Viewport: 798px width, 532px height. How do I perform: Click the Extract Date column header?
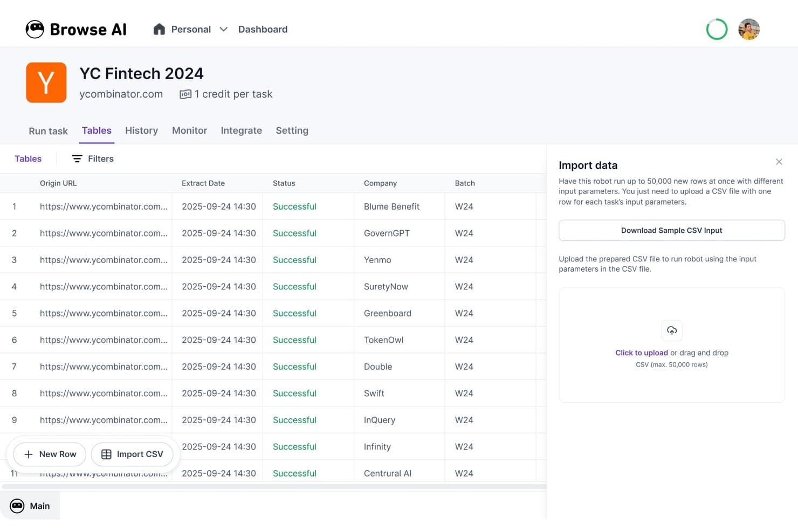203,183
